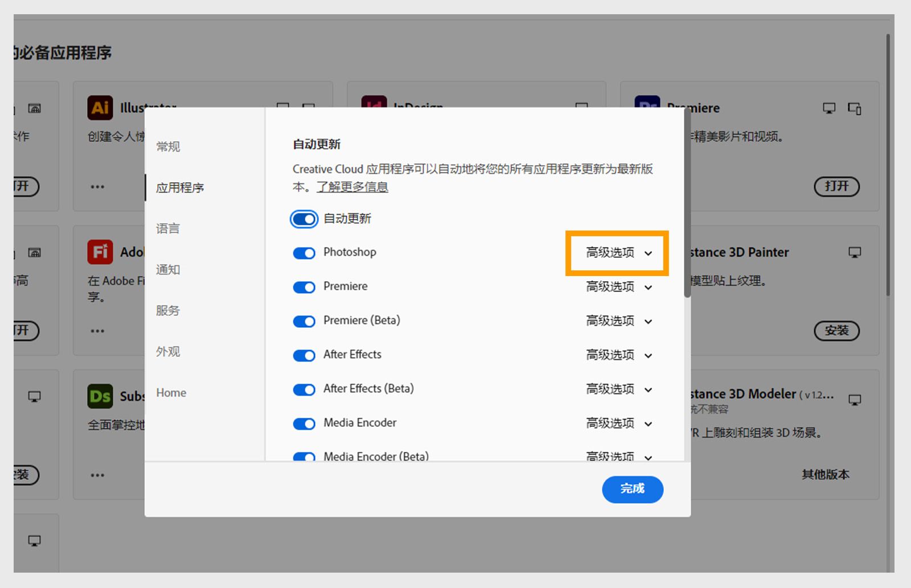Open more options on the Substance Ds card
Image resolution: width=911 pixels, height=588 pixels.
pyautogui.click(x=97, y=475)
